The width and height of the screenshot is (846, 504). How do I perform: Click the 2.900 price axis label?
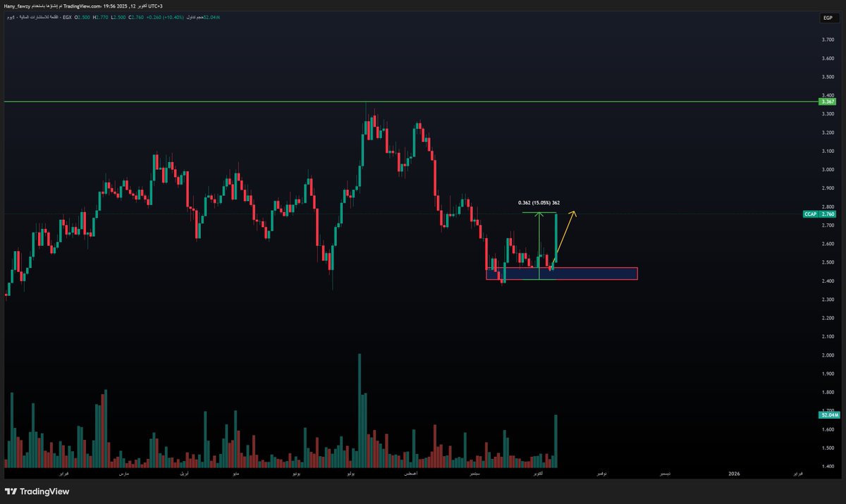[x=828, y=188]
